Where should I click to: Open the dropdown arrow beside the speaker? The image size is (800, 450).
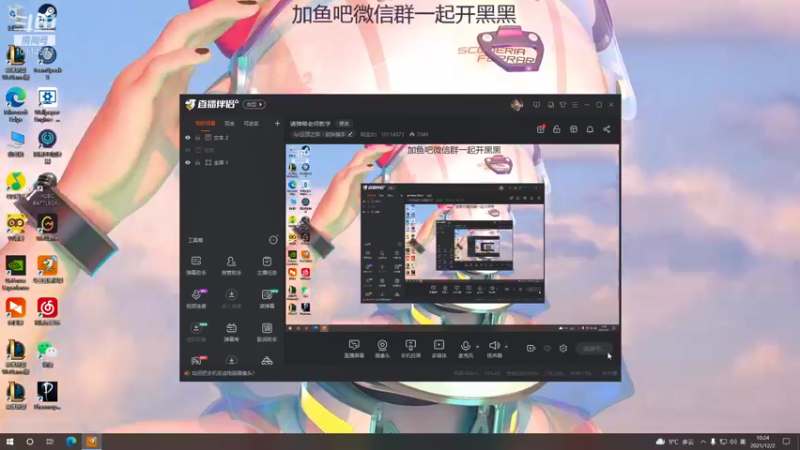point(506,347)
